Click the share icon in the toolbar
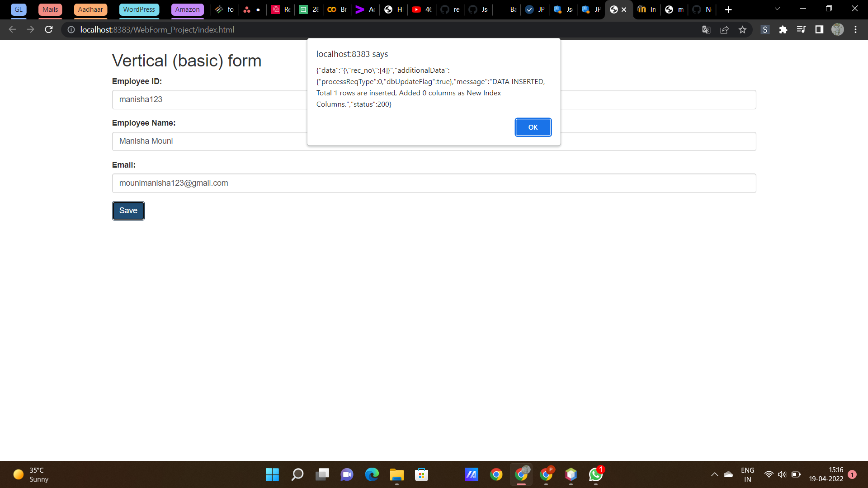Viewport: 868px width, 488px height. click(x=725, y=29)
